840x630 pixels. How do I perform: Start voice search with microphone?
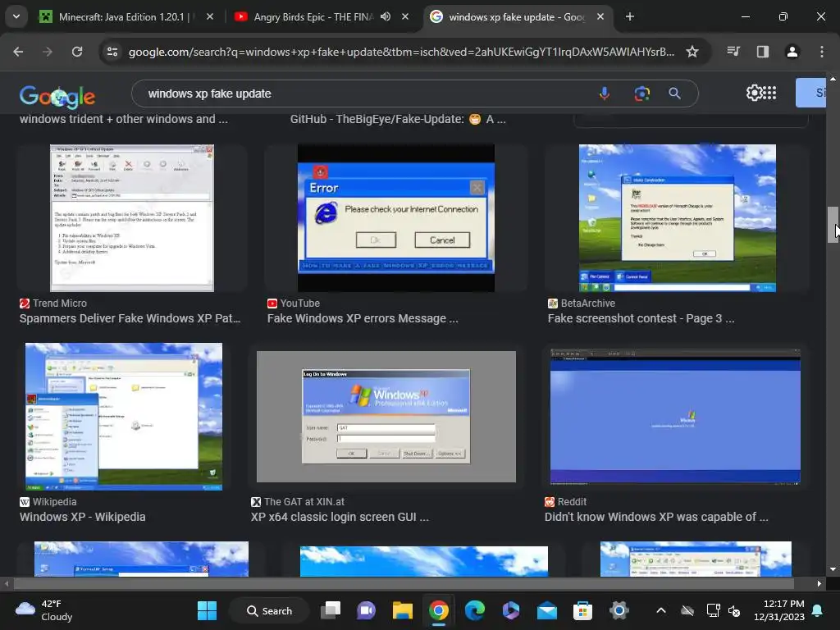[605, 94]
